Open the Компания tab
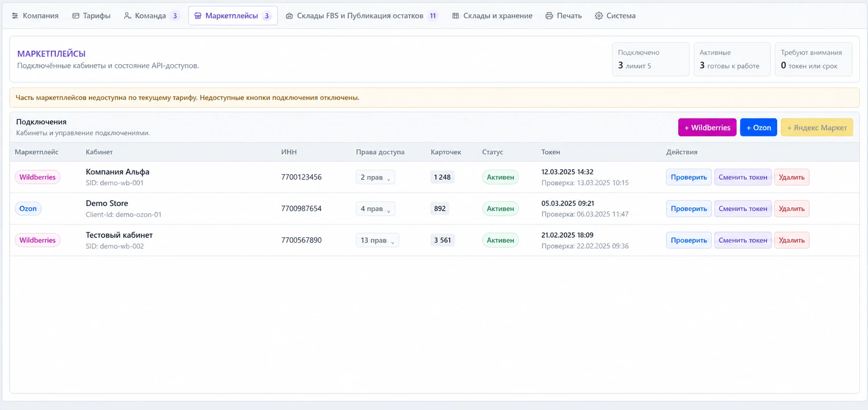The width and height of the screenshot is (868, 410). (35, 16)
